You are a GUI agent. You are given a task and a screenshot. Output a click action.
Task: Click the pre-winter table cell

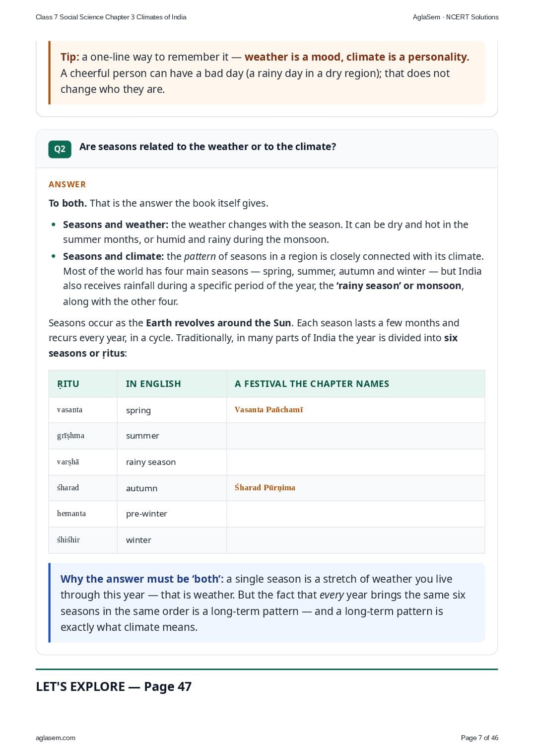(172, 514)
